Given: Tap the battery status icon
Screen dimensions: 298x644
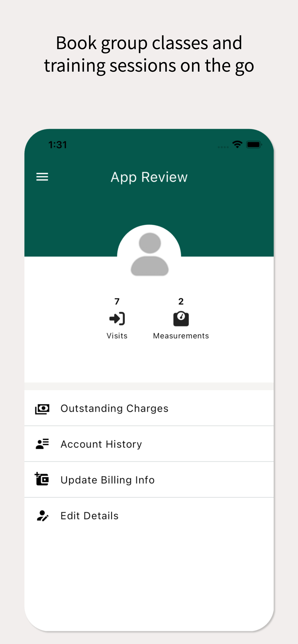Looking at the screenshot, I should coord(254,144).
